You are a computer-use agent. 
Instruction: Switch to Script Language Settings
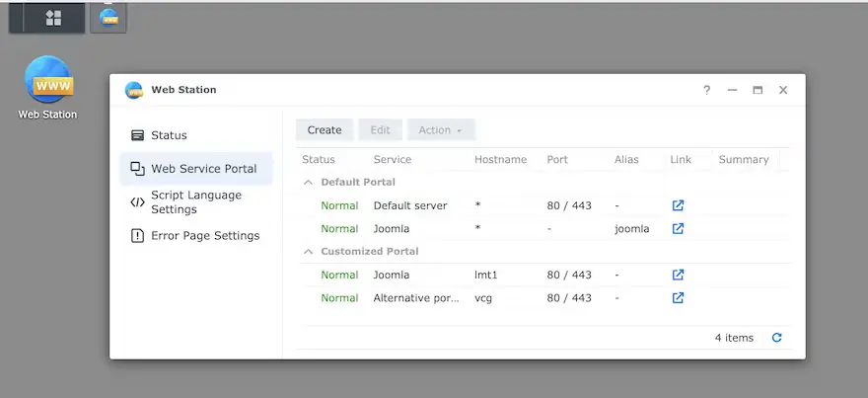point(195,201)
